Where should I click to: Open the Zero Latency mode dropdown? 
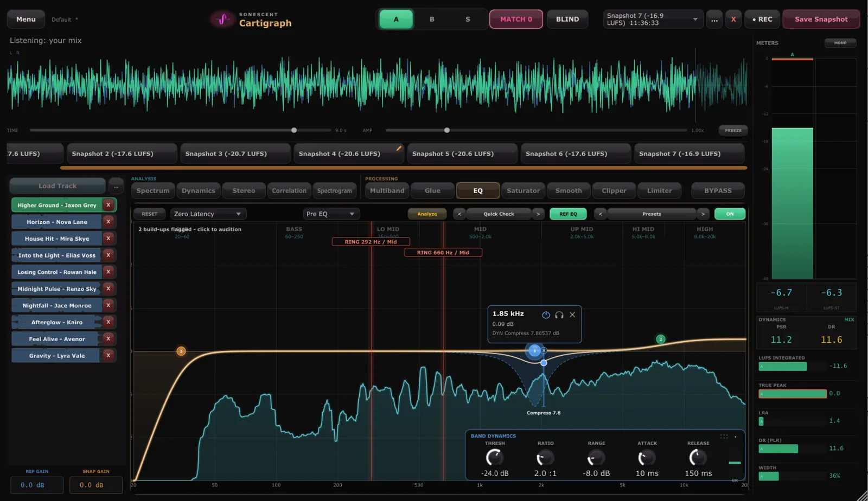coord(208,214)
